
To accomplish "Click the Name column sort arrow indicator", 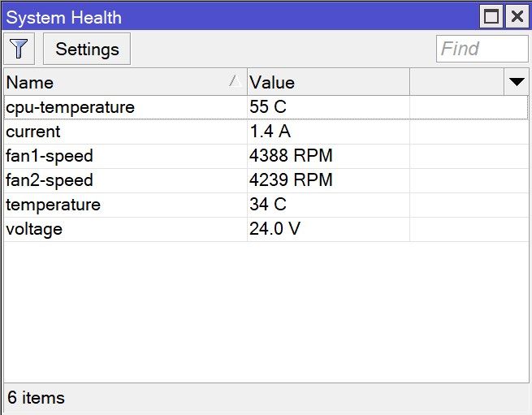I will click(x=235, y=81).
